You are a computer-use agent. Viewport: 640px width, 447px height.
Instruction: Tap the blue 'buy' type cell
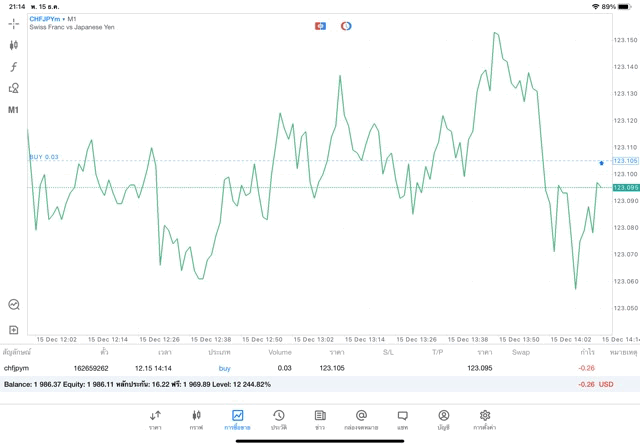pyautogui.click(x=224, y=368)
